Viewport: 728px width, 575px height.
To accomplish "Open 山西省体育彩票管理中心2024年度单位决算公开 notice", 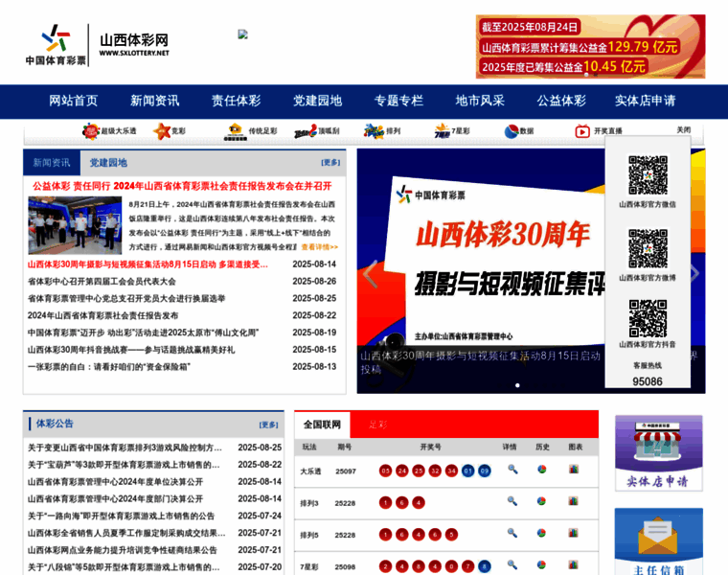I will click(x=115, y=482).
